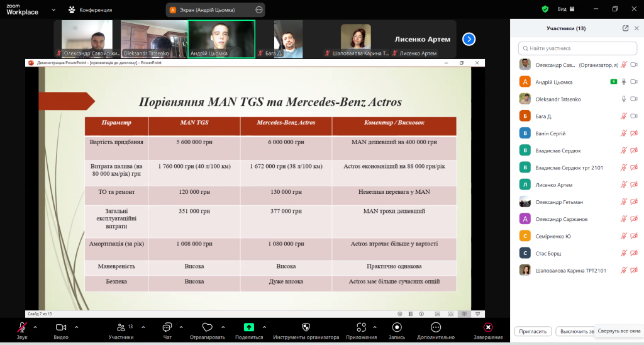
Task: Open see-all-slides icon in PowerPoint status bar
Action: point(410,314)
